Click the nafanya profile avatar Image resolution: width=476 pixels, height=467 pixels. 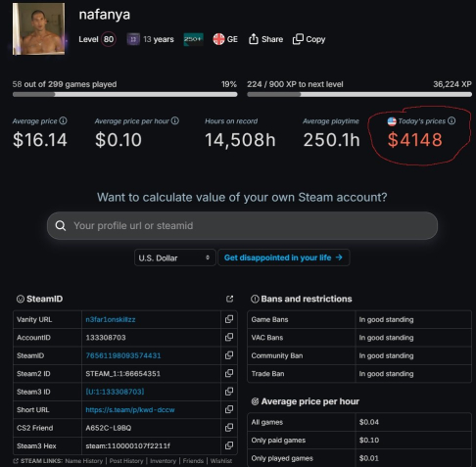pyautogui.click(x=38, y=28)
